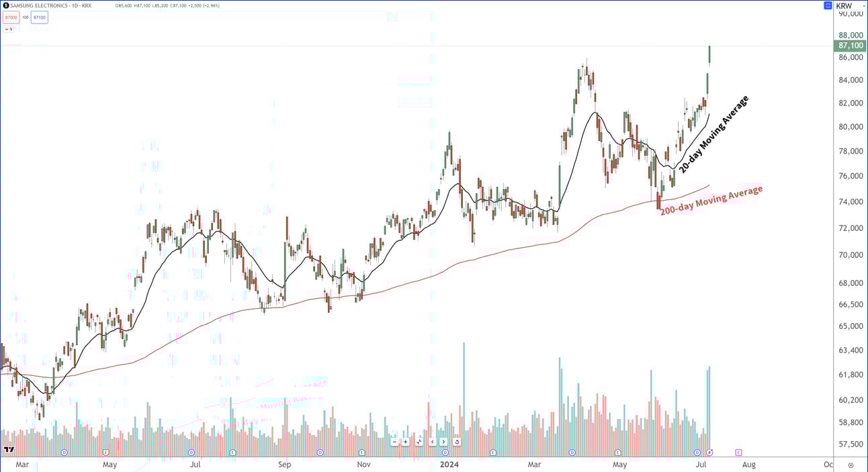The height and width of the screenshot is (472, 868).
Task: Click the Sep label on time axis
Action: pyautogui.click(x=285, y=465)
